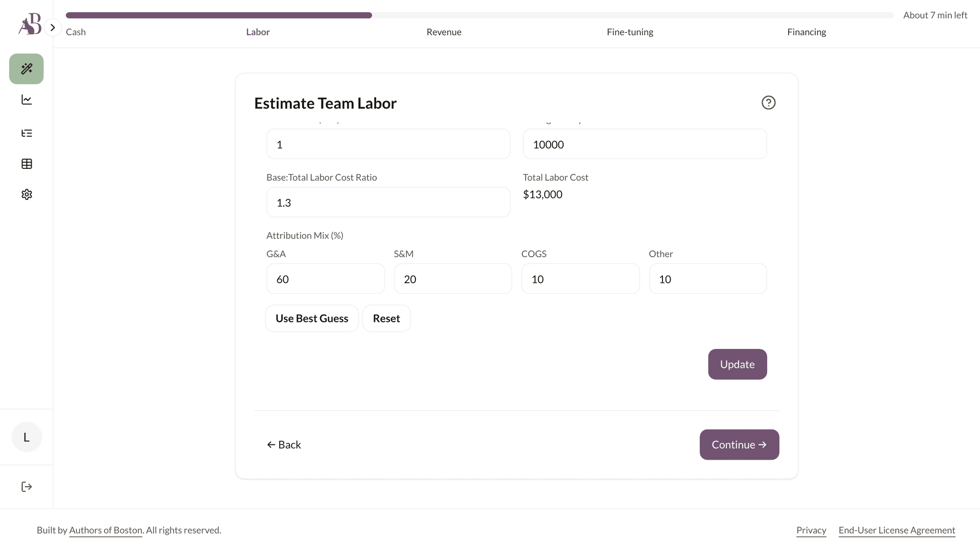Go to the Revenue step
The image size is (980, 551).
click(x=444, y=32)
